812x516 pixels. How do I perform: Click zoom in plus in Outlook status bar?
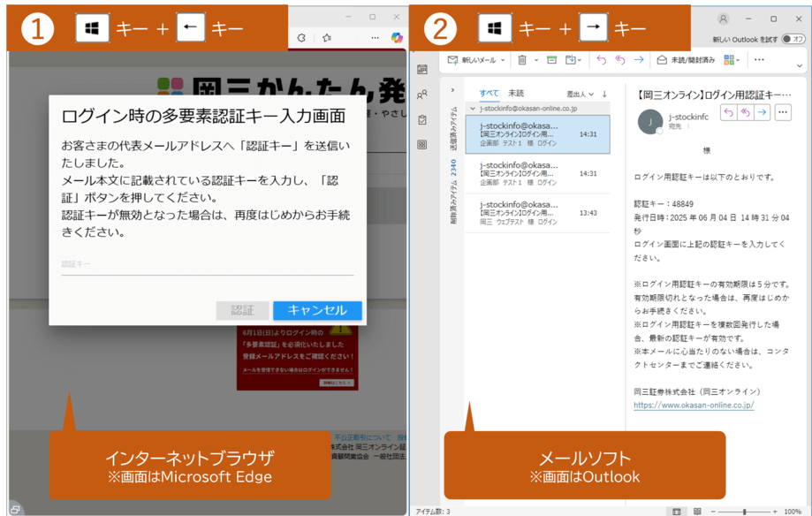(775, 512)
